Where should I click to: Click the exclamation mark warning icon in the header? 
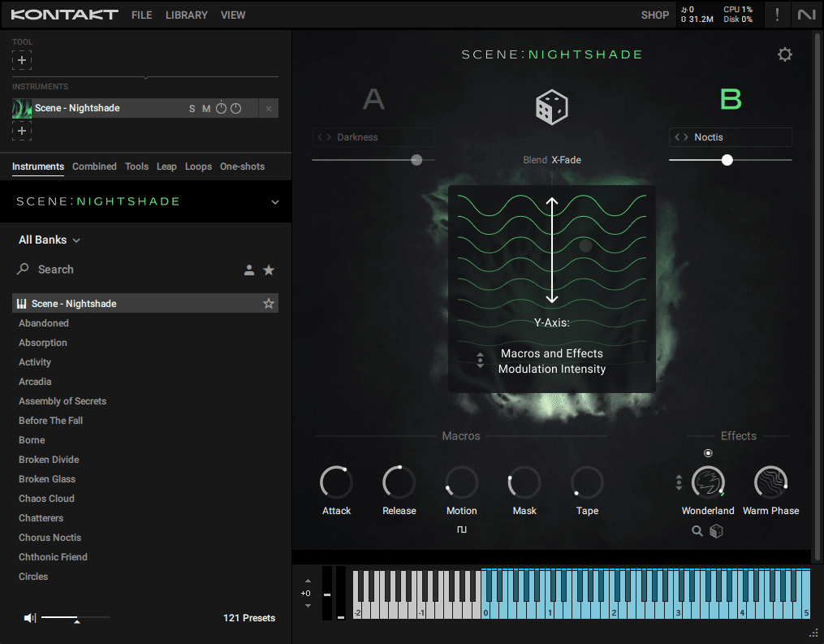pos(777,15)
